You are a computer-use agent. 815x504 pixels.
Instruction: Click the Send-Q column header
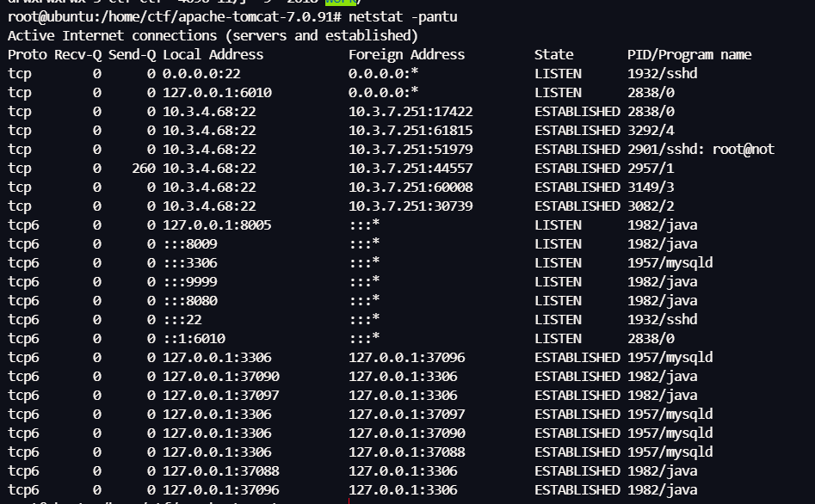pyautogui.click(x=132, y=55)
